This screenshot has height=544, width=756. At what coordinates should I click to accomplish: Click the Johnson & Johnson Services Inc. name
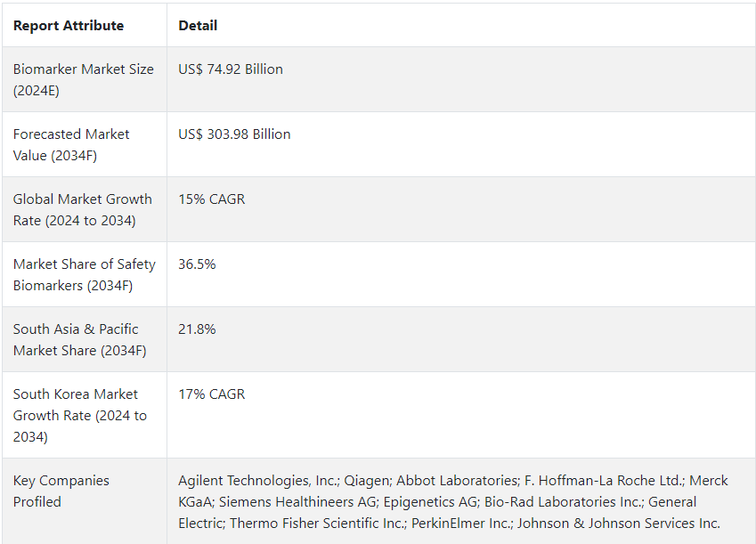619,524
